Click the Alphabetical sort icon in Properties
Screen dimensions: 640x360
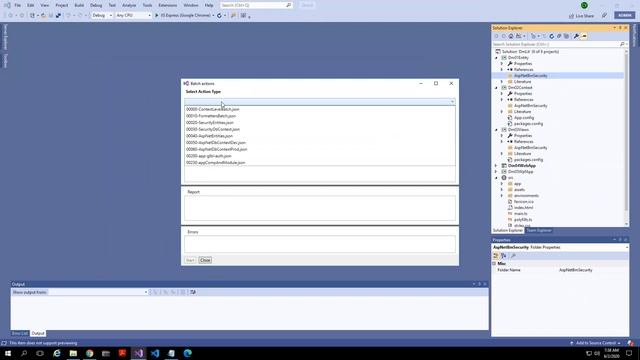[x=504, y=256]
